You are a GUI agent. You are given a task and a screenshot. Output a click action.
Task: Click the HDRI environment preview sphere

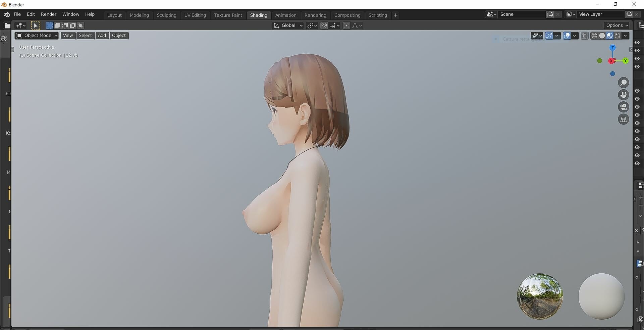coord(540,296)
